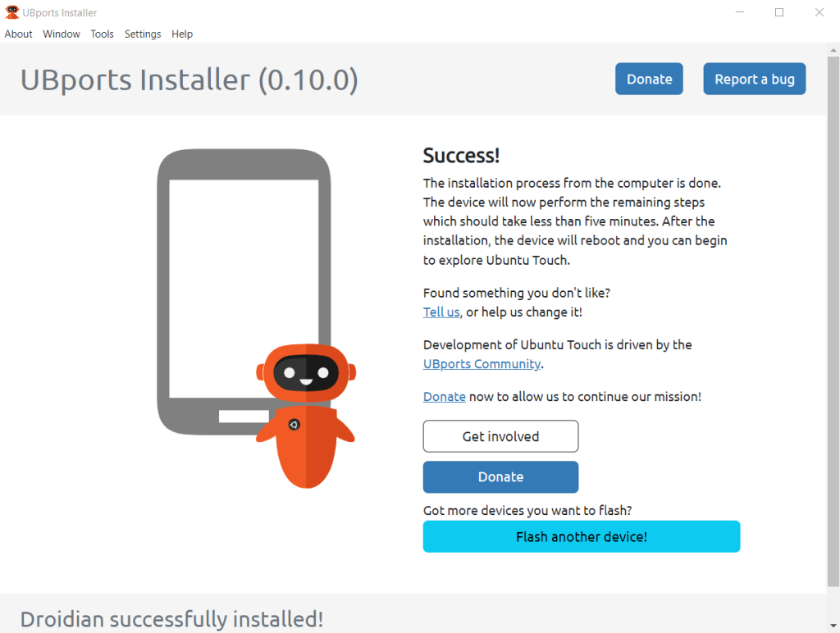The height and width of the screenshot is (633, 840).
Task: Minimize the UBports Installer window
Action: tap(740, 12)
